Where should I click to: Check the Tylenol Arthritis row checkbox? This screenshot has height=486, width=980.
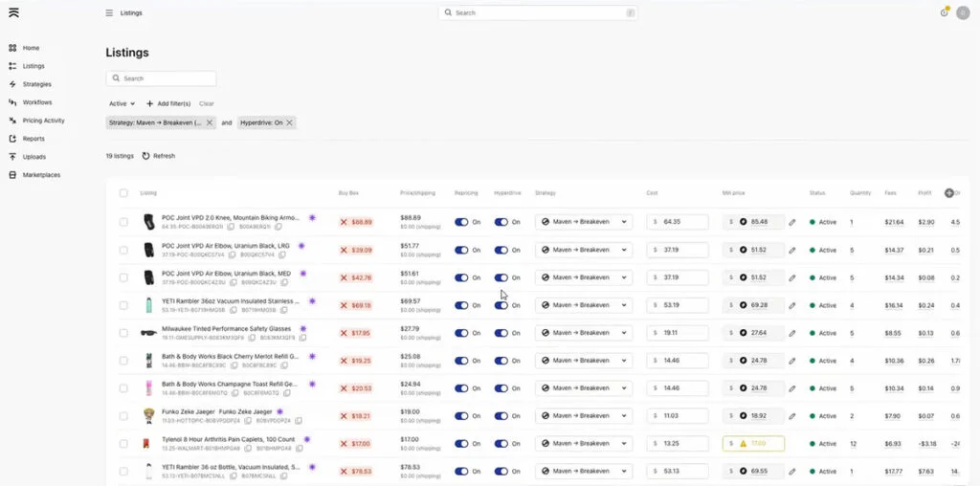tap(123, 444)
